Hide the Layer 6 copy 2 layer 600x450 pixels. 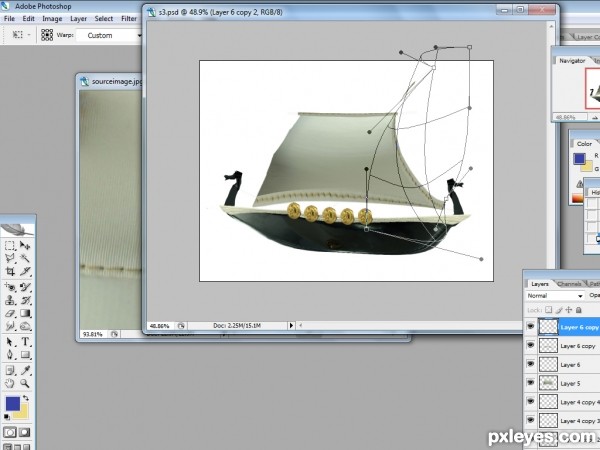point(530,326)
